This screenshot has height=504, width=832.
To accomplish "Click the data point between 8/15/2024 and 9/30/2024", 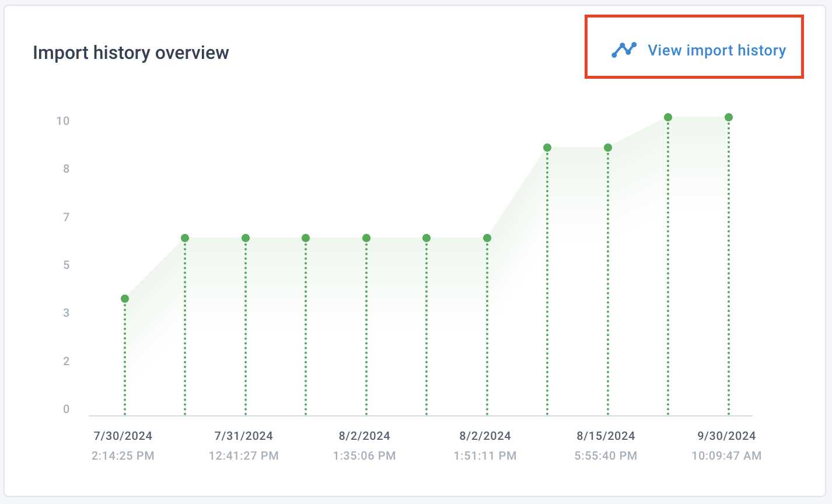I will click(668, 117).
